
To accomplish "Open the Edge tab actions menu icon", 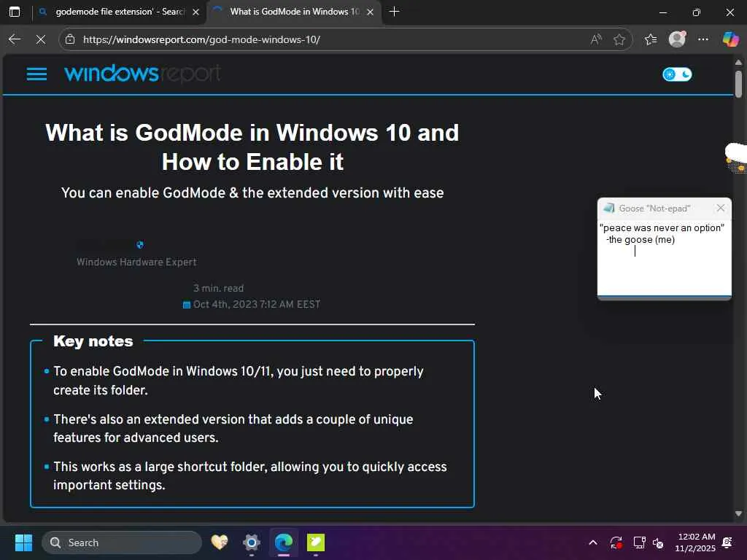I will 15,12.
